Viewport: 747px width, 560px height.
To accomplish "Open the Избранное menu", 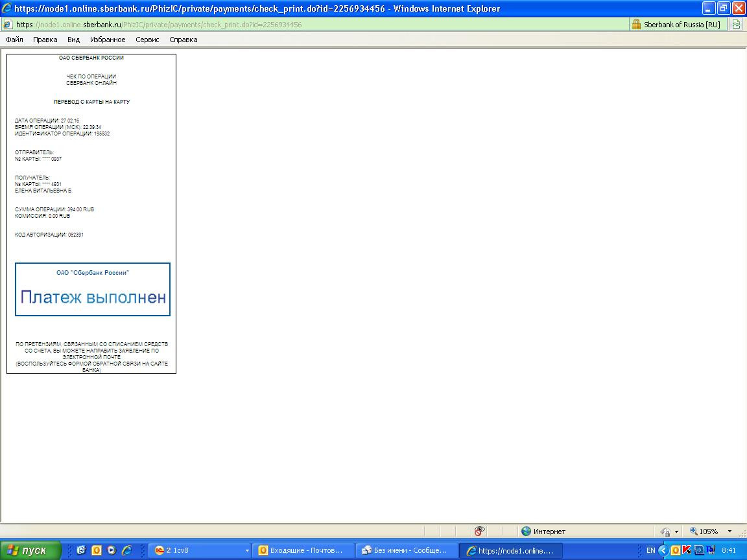I will pos(108,40).
